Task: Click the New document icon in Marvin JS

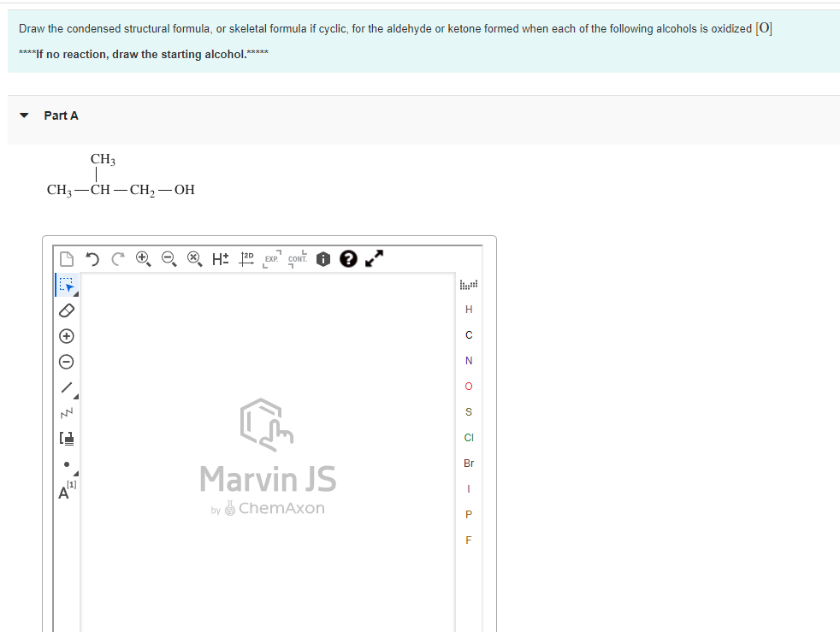Action: (x=67, y=258)
